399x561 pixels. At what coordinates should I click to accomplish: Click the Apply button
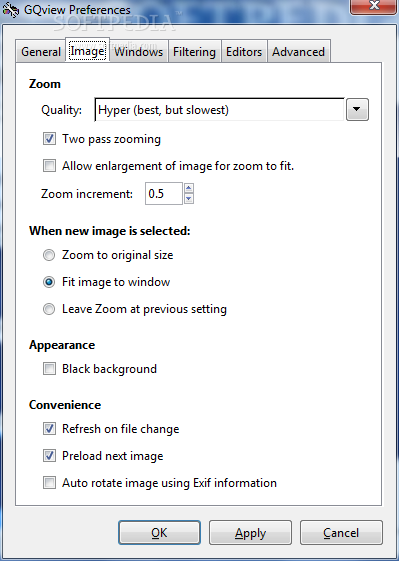pyautogui.click(x=250, y=533)
